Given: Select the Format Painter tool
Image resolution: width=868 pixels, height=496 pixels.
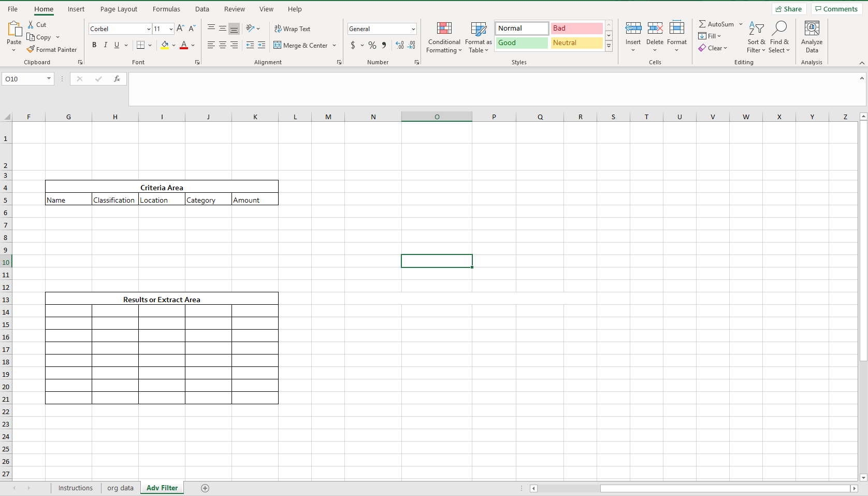Looking at the screenshot, I should [x=52, y=49].
